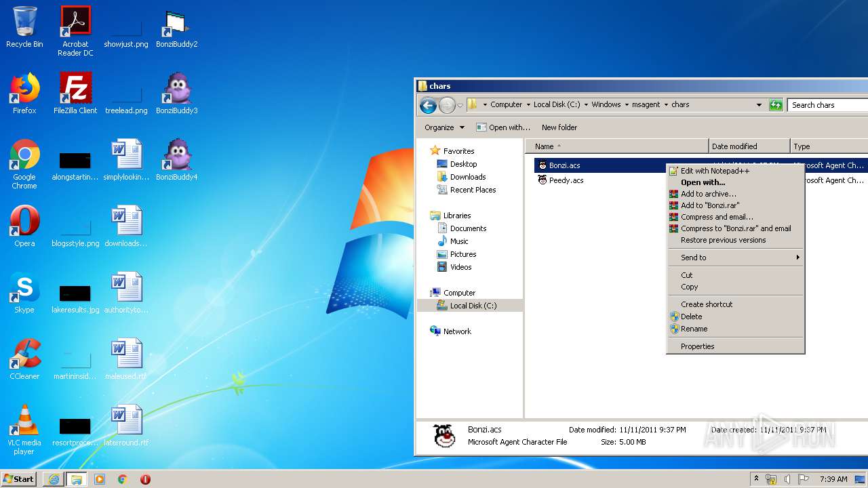Launch CCleaner desktop shortcut

(24, 359)
